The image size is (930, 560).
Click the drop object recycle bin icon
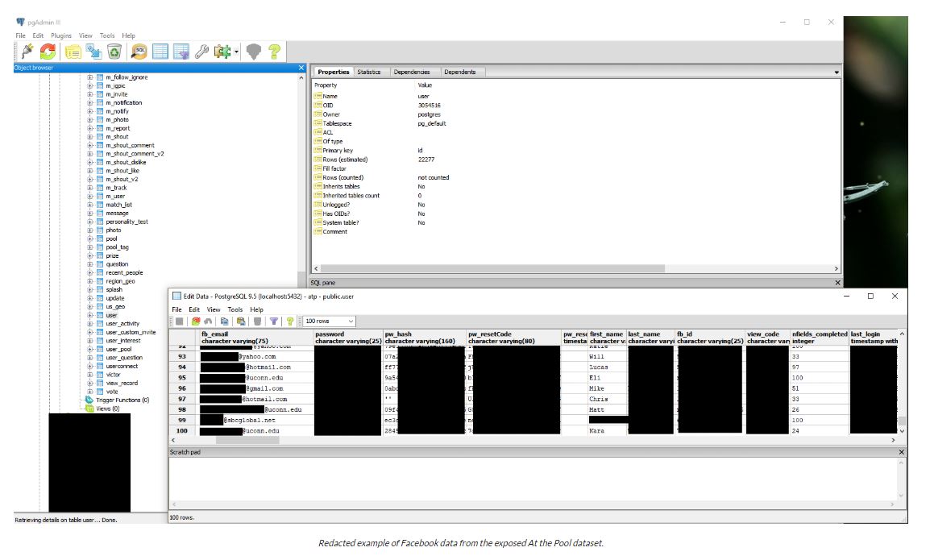pos(114,52)
